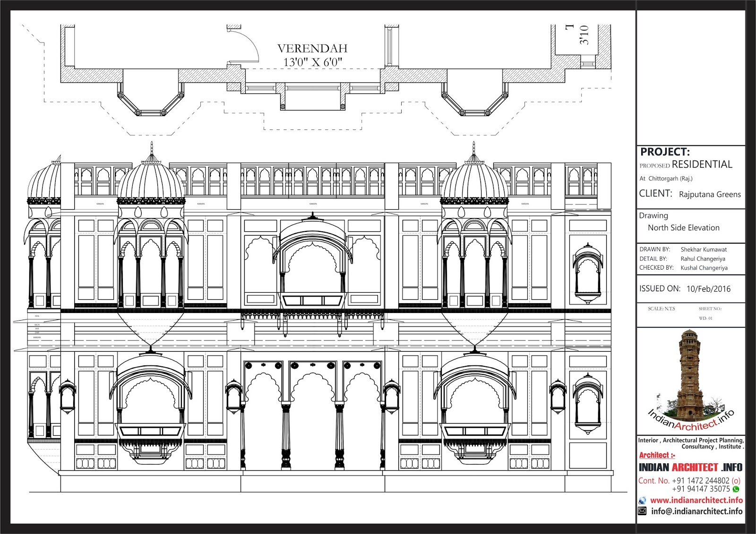
Task: Select the name Kushal Changeriya
Action: tap(704, 268)
